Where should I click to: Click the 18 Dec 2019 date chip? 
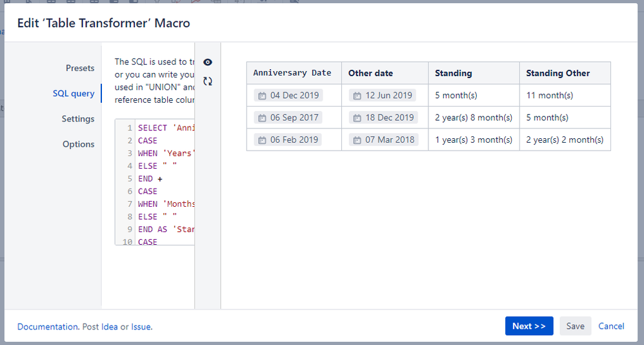point(383,118)
